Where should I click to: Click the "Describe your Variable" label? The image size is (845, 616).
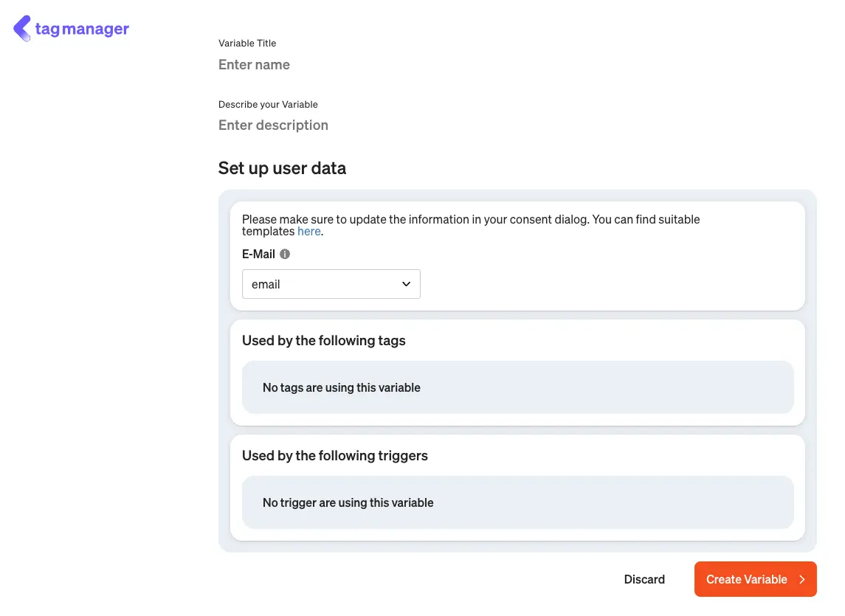[x=268, y=104]
